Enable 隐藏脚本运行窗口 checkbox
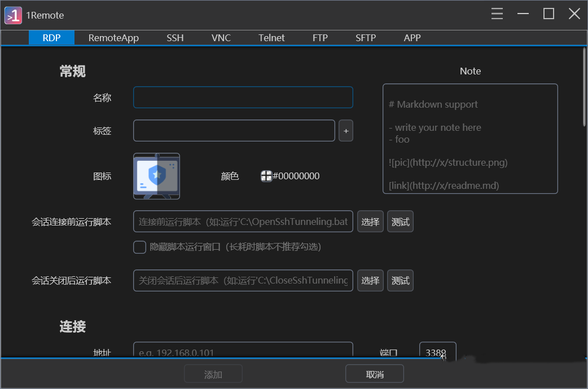 [x=139, y=247]
